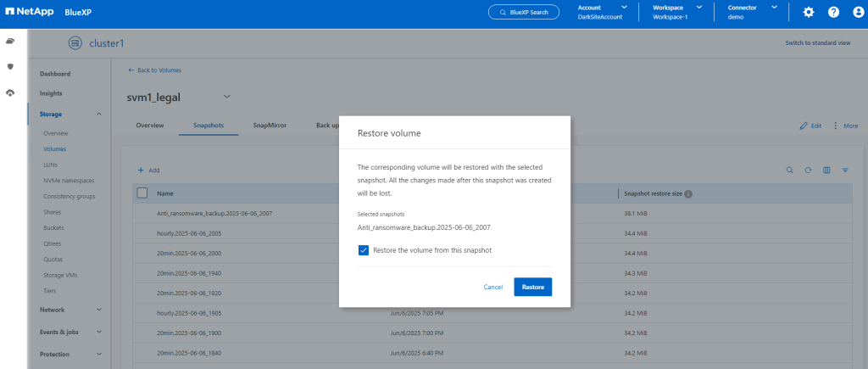The height and width of the screenshot is (369, 868).
Task: Click the BlueXP Search field
Action: 523,12
